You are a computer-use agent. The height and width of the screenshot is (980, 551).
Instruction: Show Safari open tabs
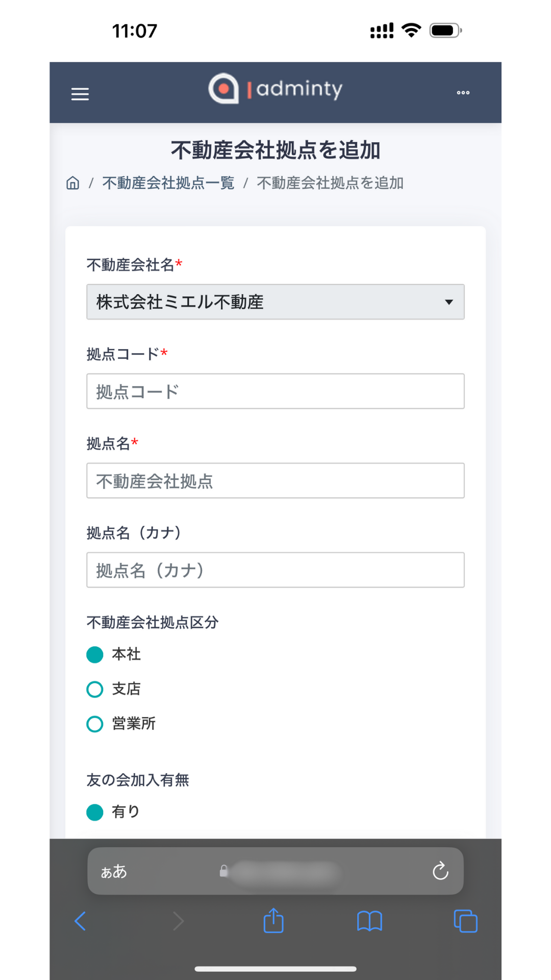click(465, 921)
